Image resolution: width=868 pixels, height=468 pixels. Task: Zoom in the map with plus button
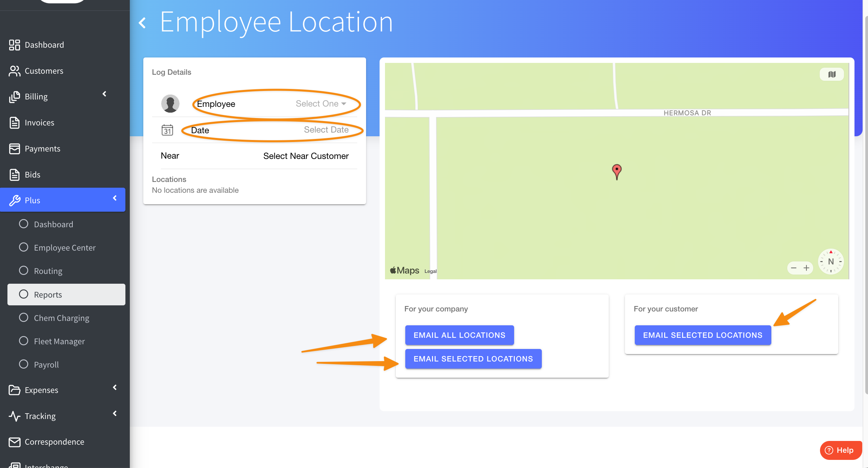(x=806, y=268)
